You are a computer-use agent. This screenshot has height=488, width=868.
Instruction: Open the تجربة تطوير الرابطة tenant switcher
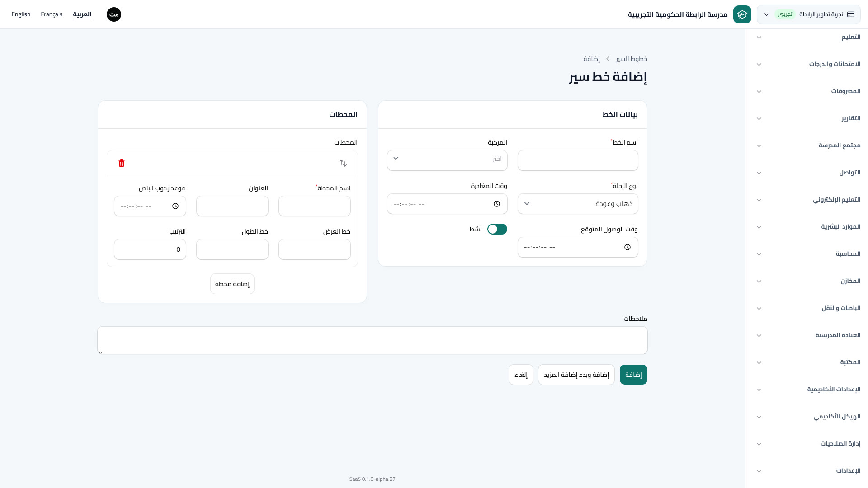tap(809, 14)
